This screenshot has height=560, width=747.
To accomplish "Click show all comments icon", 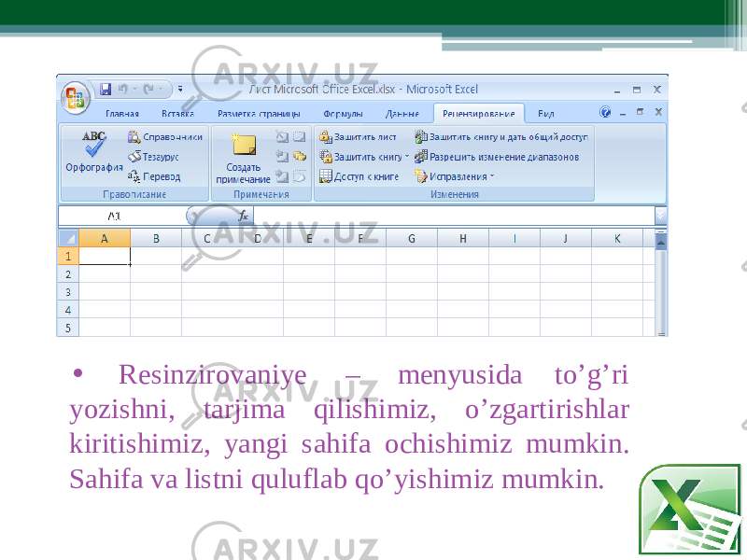I will click(299, 157).
